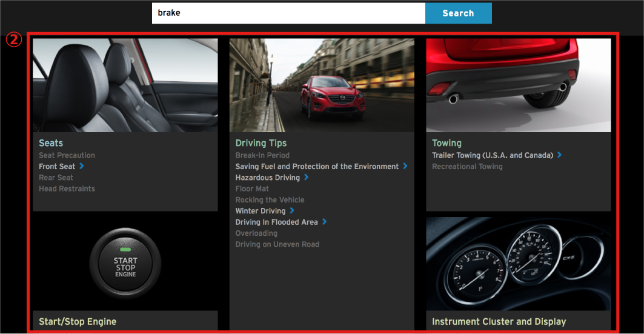Select the Driving Tips heading
644x334 pixels.
coord(261,143)
